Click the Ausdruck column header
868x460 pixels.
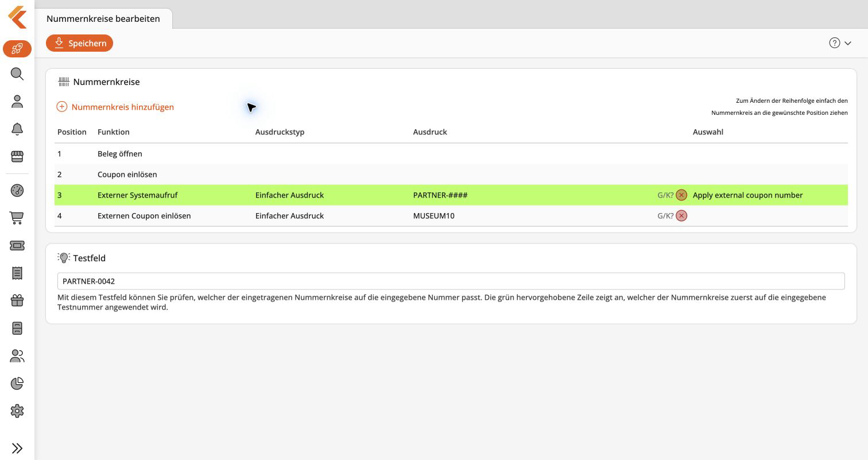tap(430, 132)
